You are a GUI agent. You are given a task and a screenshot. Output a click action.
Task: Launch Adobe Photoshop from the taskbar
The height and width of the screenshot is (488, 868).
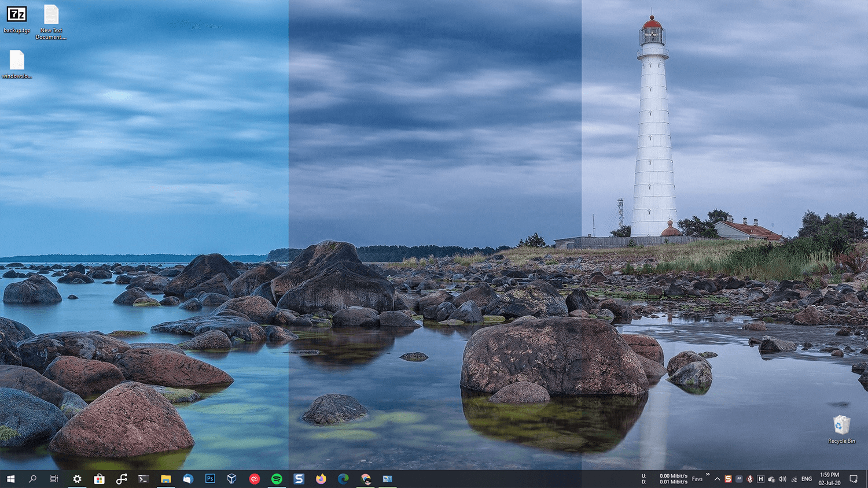pyautogui.click(x=209, y=478)
